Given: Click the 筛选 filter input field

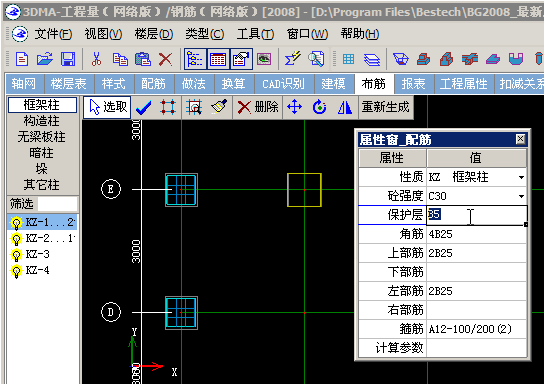Looking at the screenshot, I should (57, 204).
